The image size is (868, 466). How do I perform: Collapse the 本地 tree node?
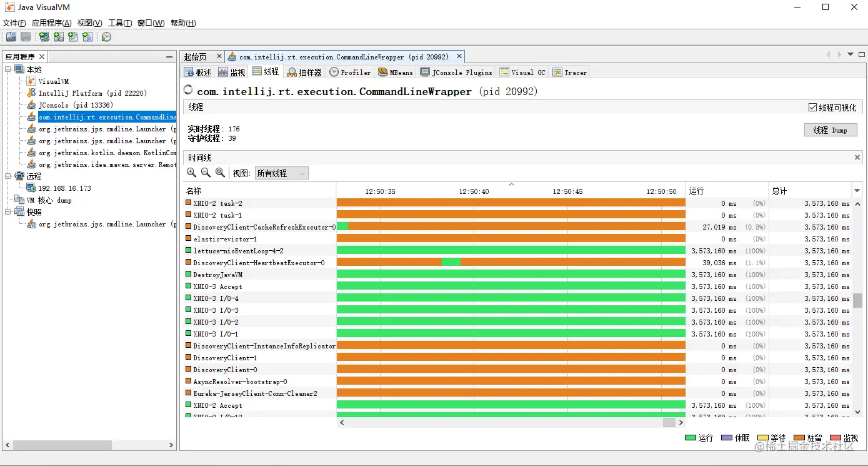[8, 69]
